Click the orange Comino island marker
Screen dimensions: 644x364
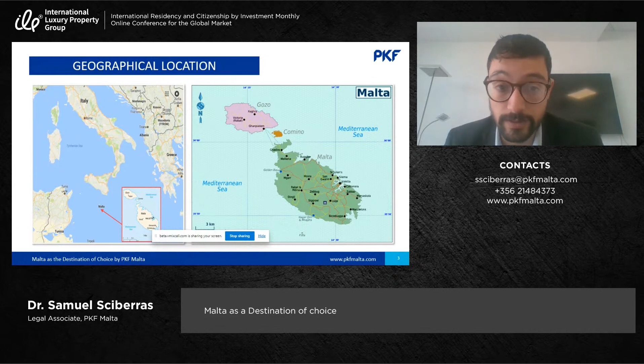[277, 134]
